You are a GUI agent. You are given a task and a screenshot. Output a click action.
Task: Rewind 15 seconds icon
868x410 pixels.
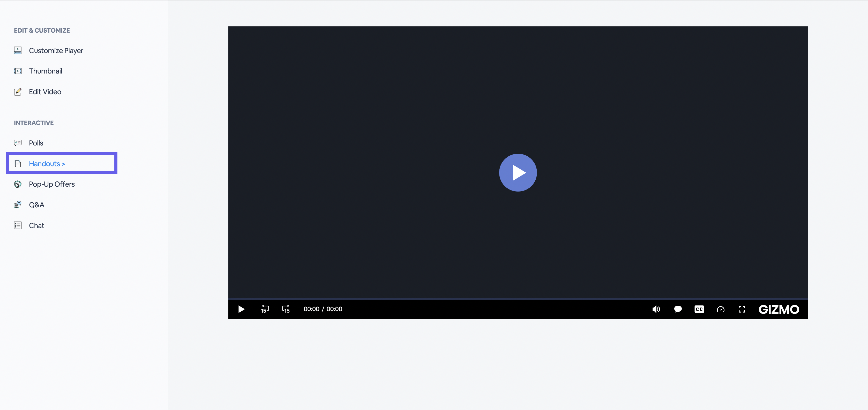pos(265,309)
